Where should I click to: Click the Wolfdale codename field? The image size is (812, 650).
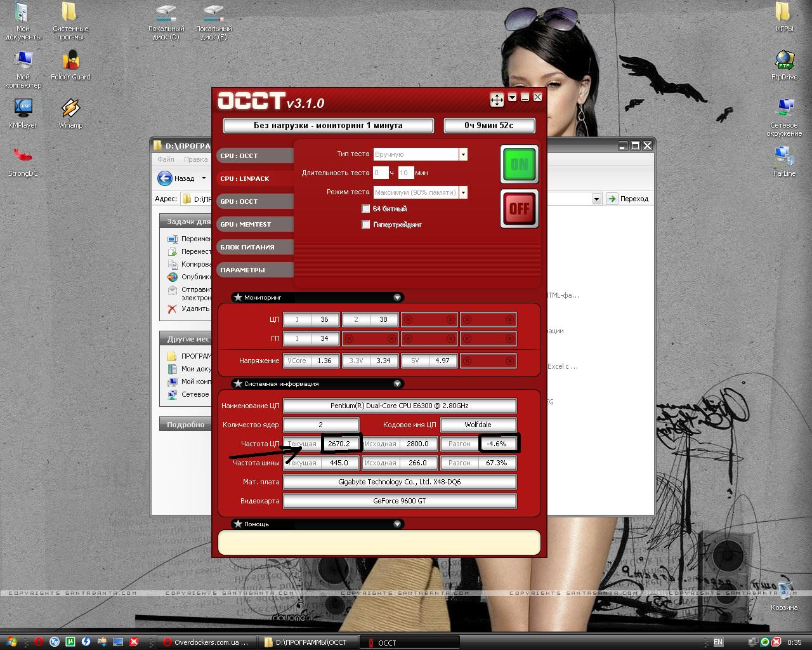[478, 425]
